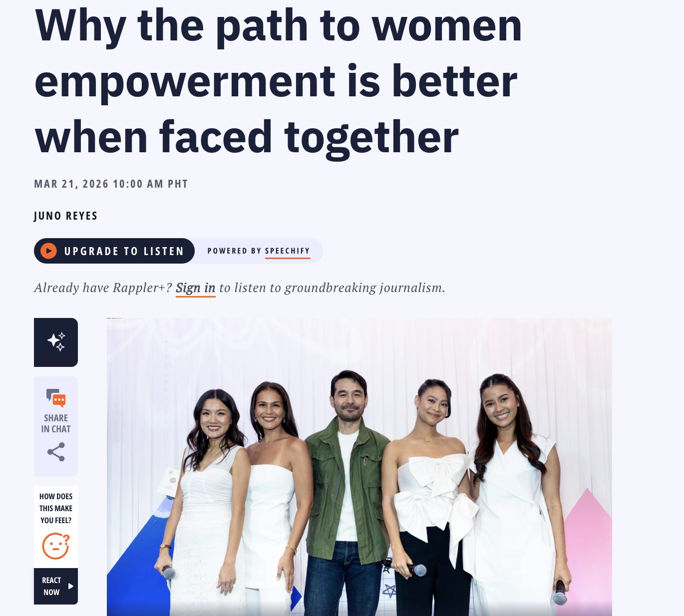Click the man in green jacket in photo
Viewport: 684px width, 616px height.
pyautogui.click(x=348, y=492)
